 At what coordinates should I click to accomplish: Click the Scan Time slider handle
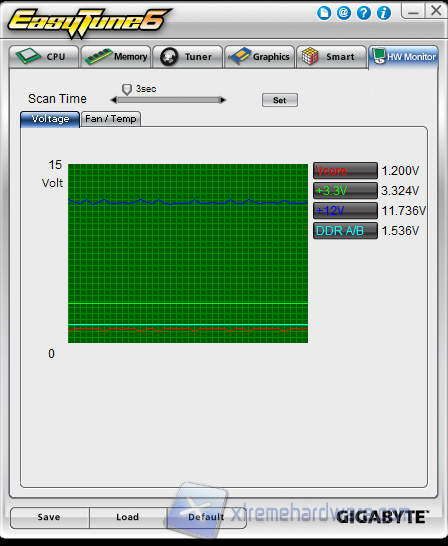pyautogui.click(x=127, y=89)
